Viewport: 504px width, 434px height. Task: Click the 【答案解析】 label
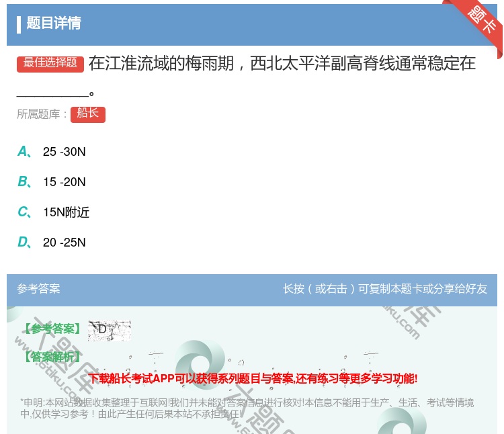click(52, 357)
